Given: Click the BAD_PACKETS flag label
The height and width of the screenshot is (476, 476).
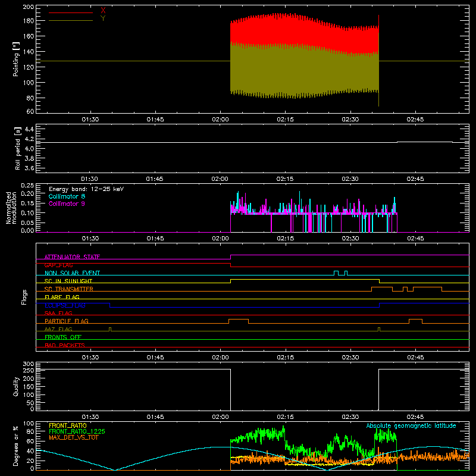Looking at the screenshot, I should point(65,345).
